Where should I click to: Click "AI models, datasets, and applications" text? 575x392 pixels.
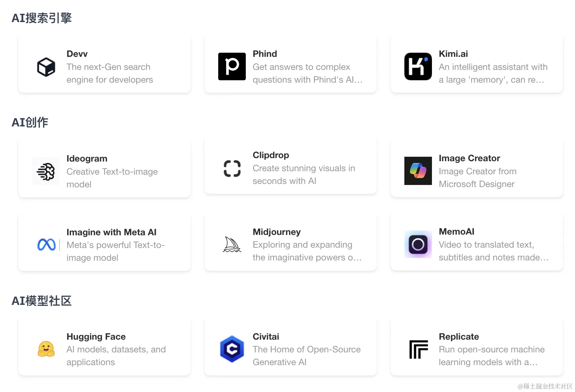click(x=116, y=356)
